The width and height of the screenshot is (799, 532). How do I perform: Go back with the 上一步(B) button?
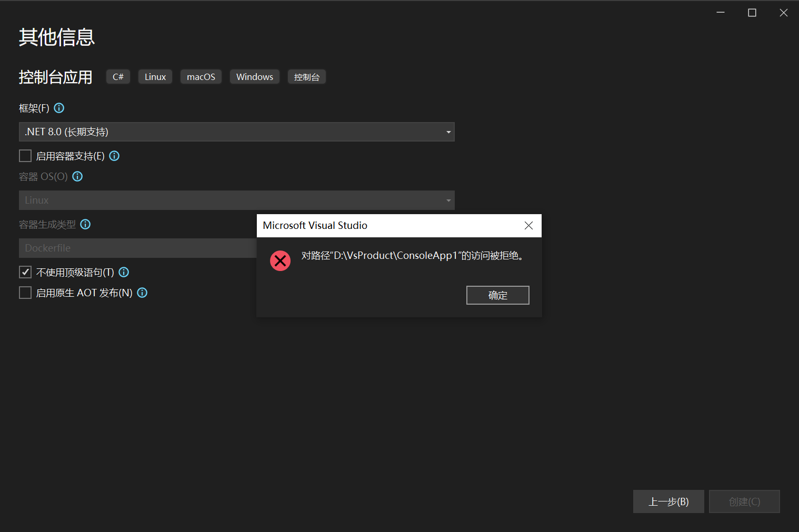668,501
